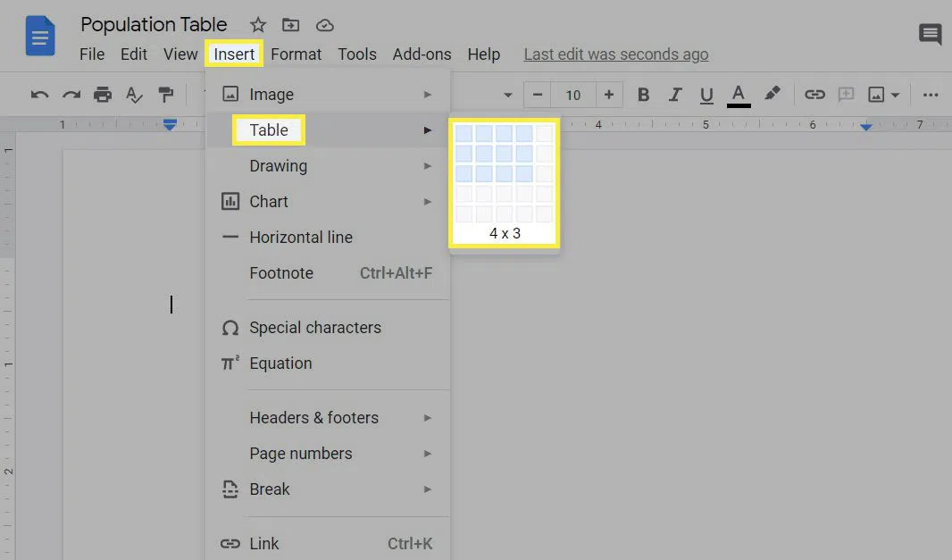Toggle bold formatting
Screen dimensions: 952x560
click(x=643, y=95)
